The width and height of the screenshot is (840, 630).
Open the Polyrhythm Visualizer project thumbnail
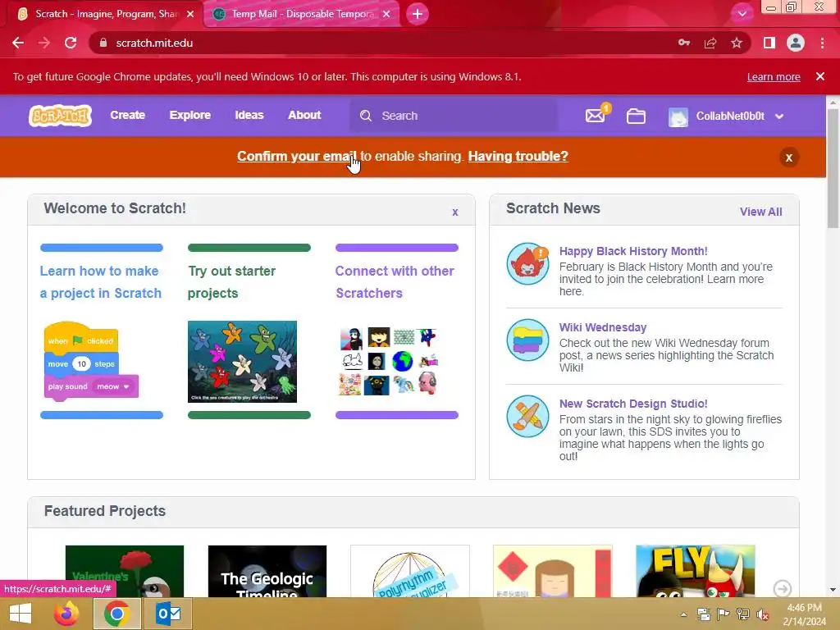click(x=410, y=571)
